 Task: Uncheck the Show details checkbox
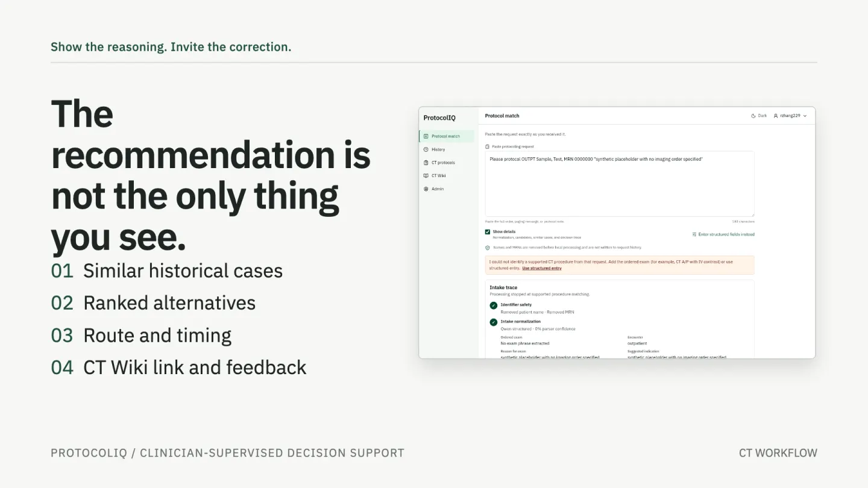click(488, 232)
